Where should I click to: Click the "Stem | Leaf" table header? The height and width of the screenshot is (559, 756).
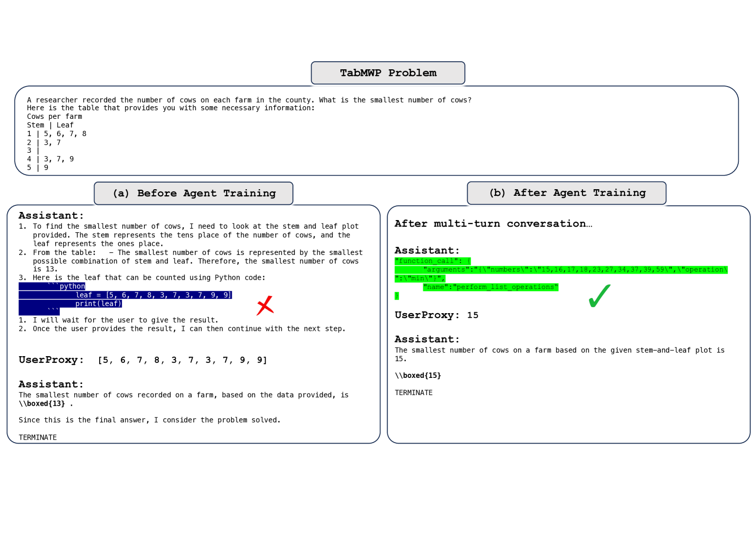(51, 125)
